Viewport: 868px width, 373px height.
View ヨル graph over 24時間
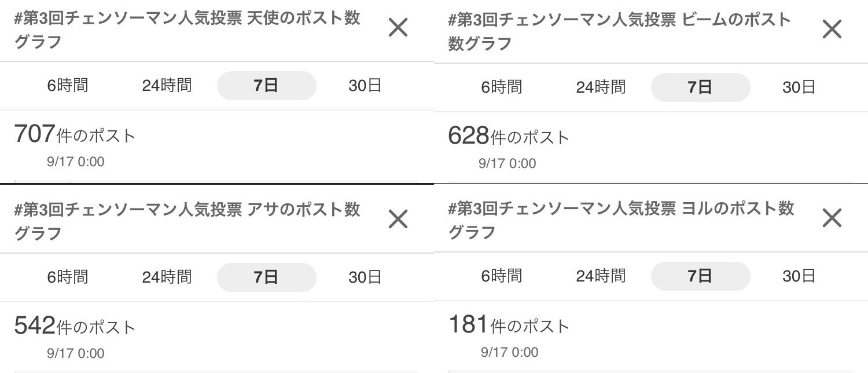601,276
